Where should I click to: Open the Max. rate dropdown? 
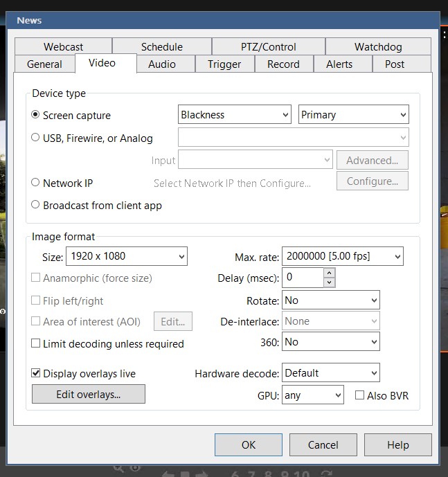(x=343, y=256)
